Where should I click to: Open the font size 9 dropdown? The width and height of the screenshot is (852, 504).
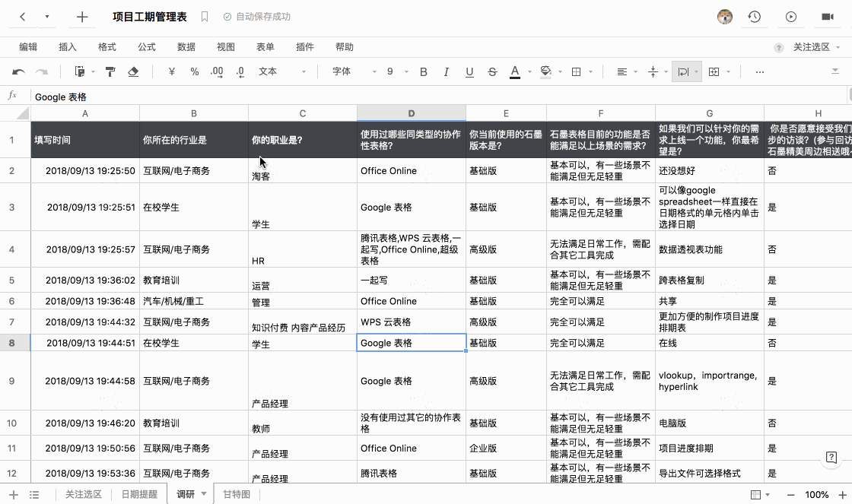(x=396, y=71)
